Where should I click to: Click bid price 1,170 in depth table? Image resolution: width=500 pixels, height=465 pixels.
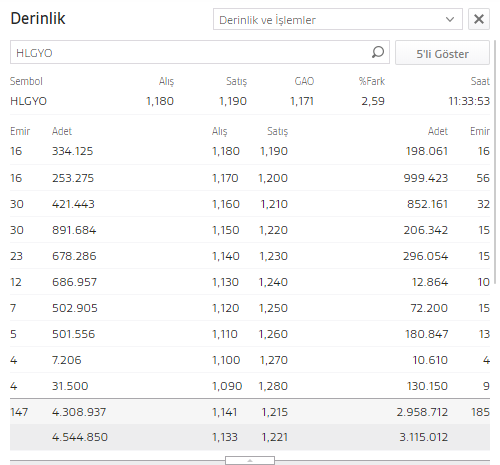(x=225, y=178)
